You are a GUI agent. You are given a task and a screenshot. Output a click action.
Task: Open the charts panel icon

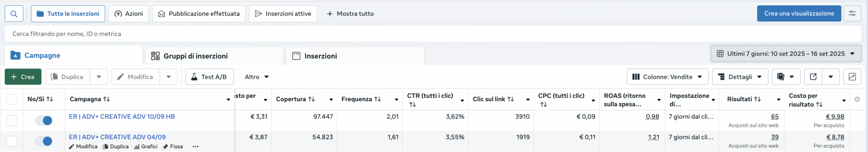tap(852, 77)
